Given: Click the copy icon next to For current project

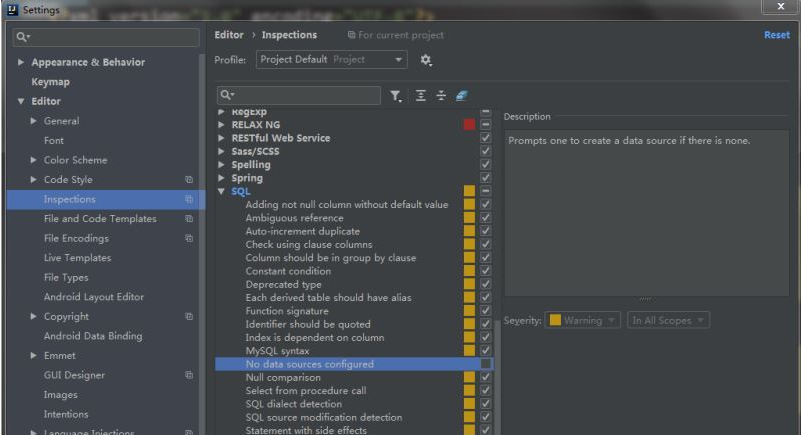Looking at the screenshot, I should click(351, 35).
